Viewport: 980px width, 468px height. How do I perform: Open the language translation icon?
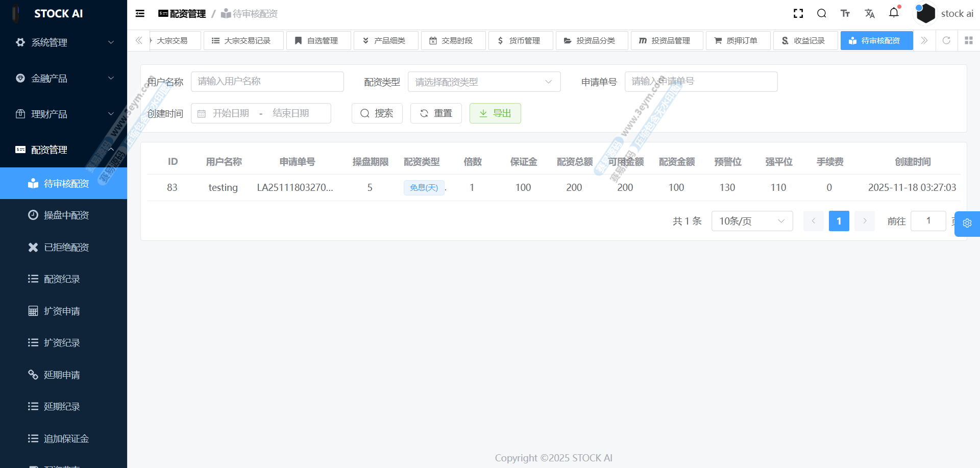[x=870, y=14]
